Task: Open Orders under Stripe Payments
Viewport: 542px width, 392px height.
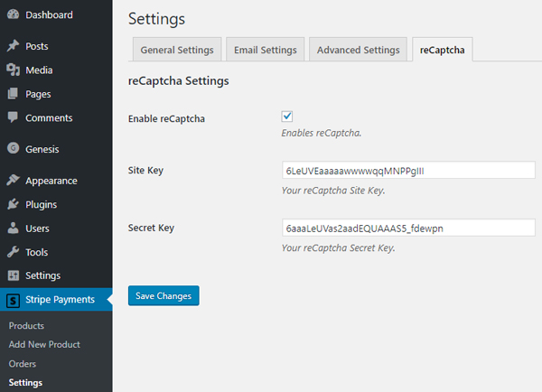Action: (x=22, y=364)
